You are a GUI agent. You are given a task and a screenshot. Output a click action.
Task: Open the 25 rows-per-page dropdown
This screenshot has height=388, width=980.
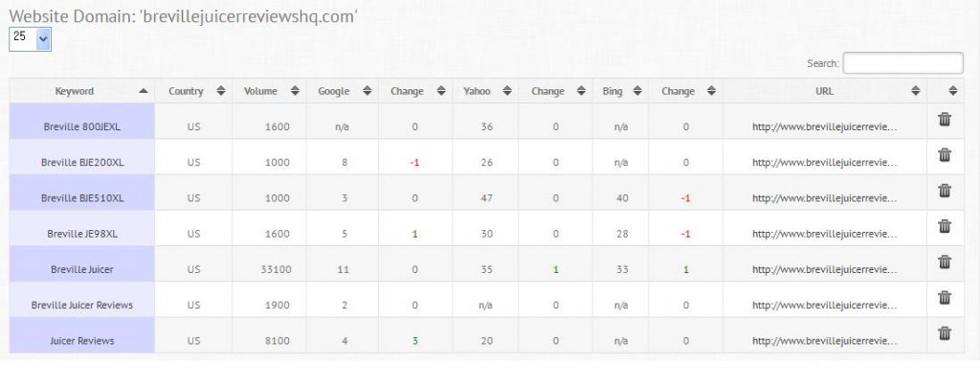coord(30,38)
